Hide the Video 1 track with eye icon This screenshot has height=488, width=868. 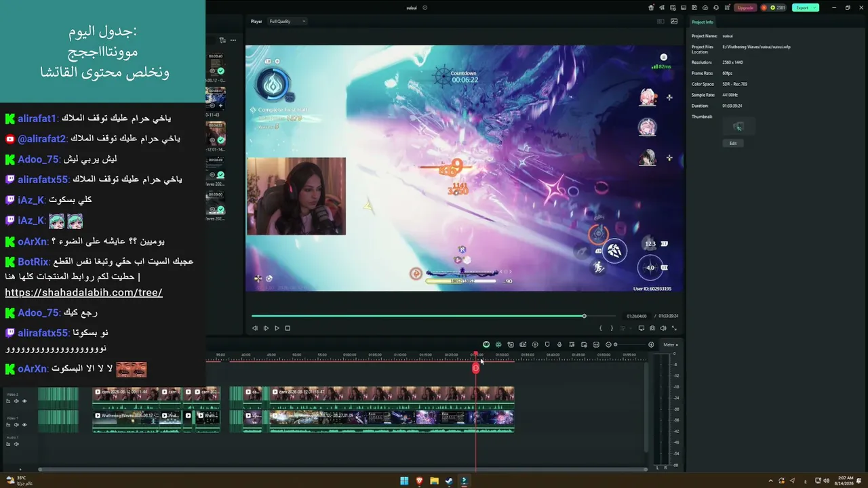24,425
